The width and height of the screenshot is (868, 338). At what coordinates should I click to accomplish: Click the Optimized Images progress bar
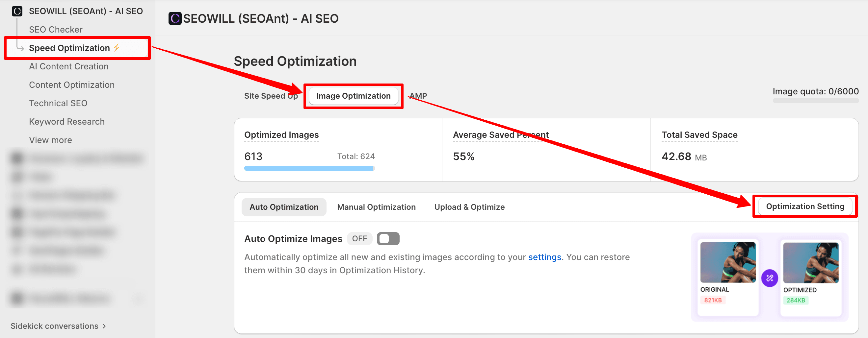309,168
